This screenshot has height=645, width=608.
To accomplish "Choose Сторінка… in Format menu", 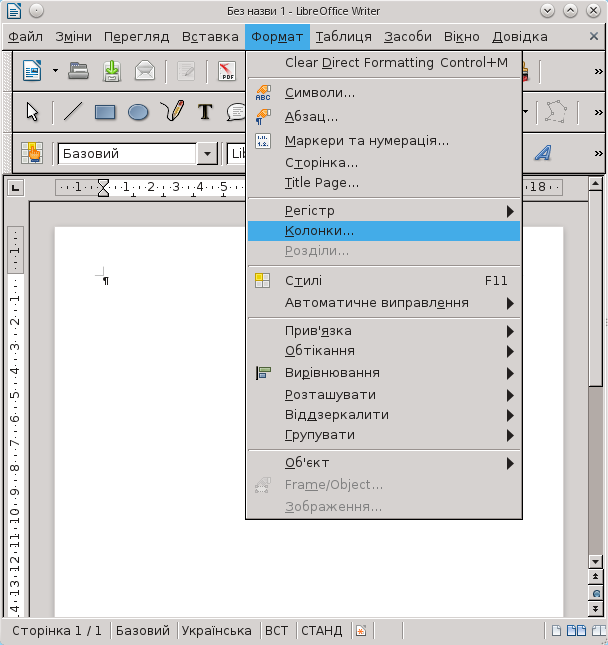I will click(384, 163).
